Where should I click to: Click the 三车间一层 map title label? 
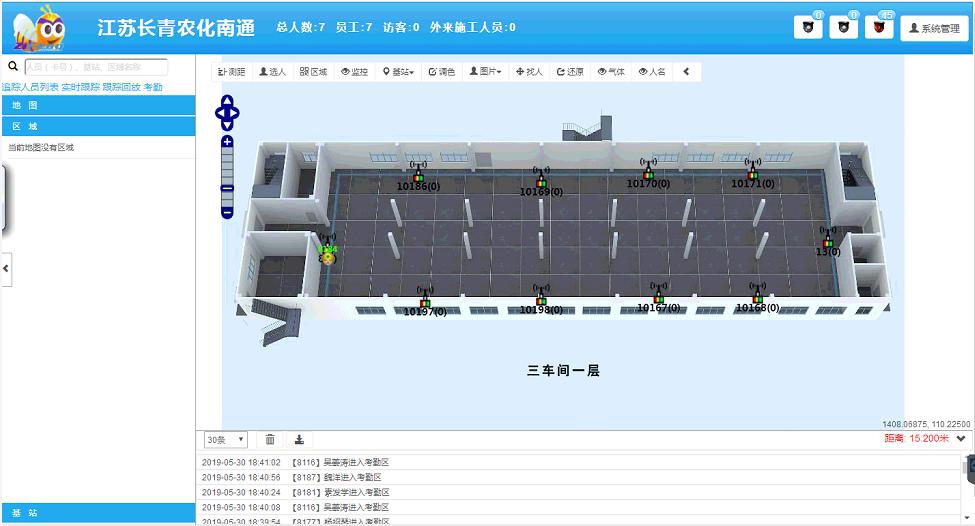pyautogui.click(x=563, y=371)
